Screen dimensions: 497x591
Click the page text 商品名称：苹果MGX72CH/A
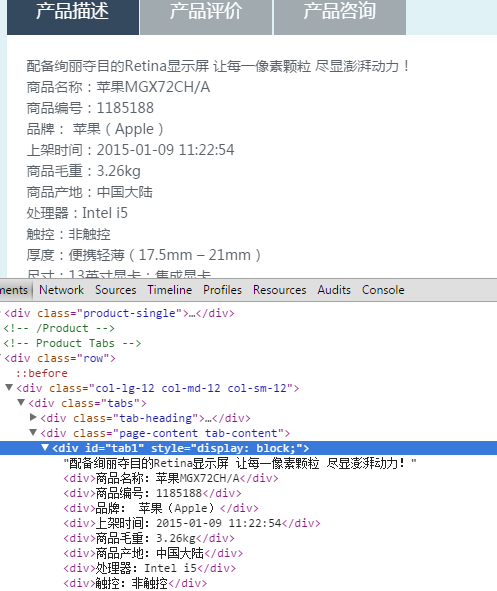click(118, 87)
